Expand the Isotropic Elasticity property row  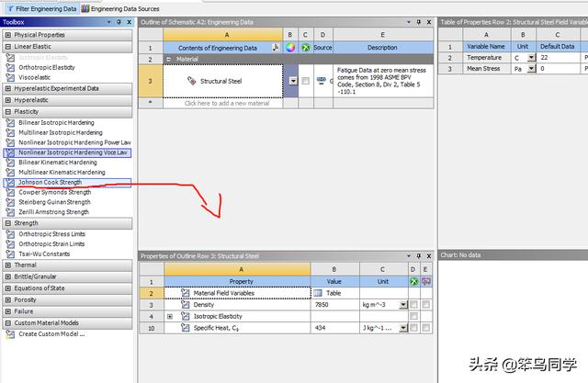point(170,316)
